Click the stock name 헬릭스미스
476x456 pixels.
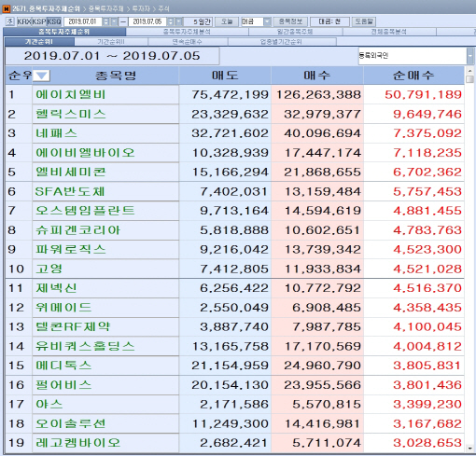click(x=71, y=114)
